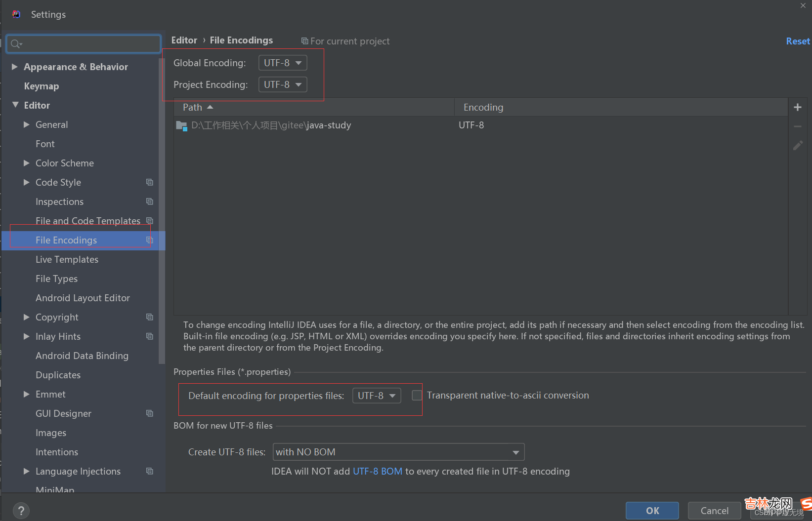Image resolution: width=812 pixels, height=521 pixels.
Task: Click the Cancel button
Action: pos(714,511)
